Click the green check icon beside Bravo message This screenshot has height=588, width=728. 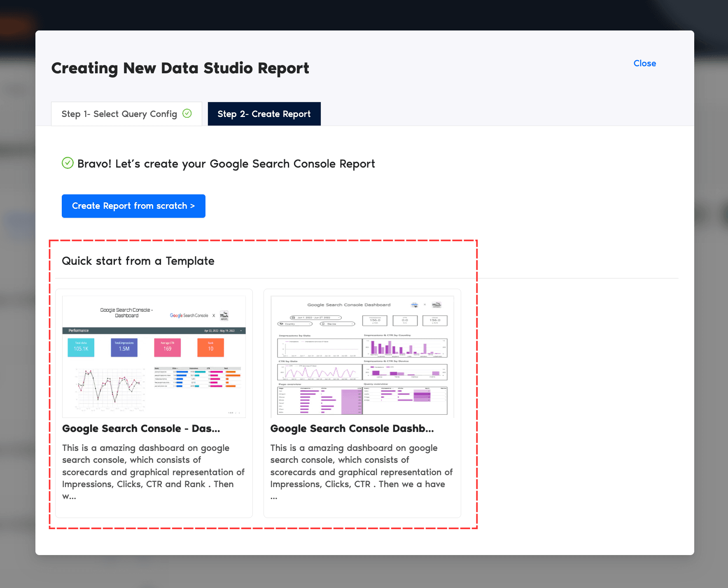pyautogui.click(x=68, y=163)
